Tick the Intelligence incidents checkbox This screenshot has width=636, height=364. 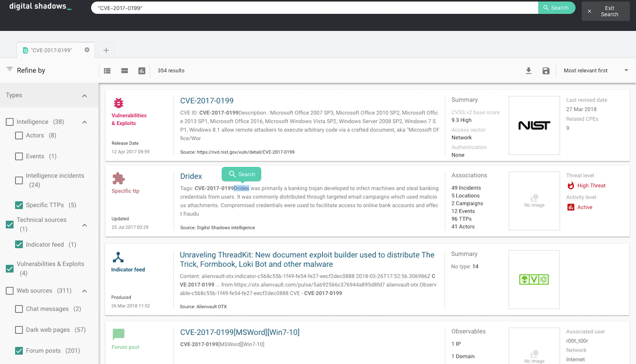19,180
